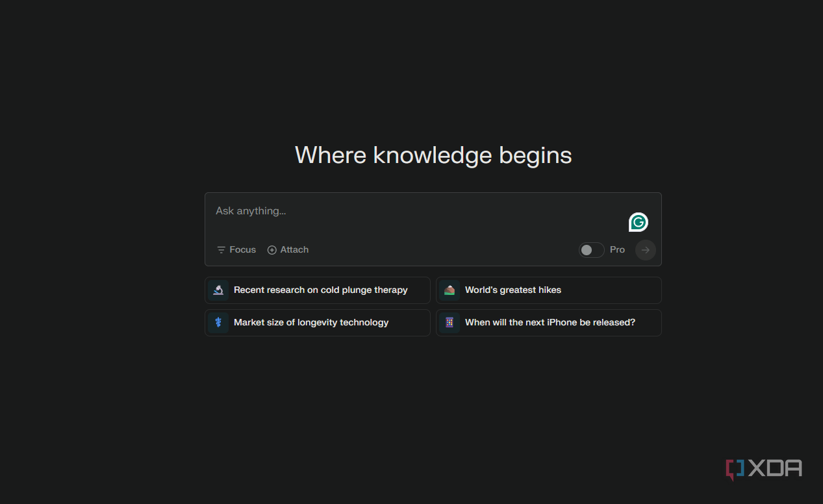Click the medical staff icon beside longevity technology
Viewport: 823px width, 504px height.
[x=218, y=323]
